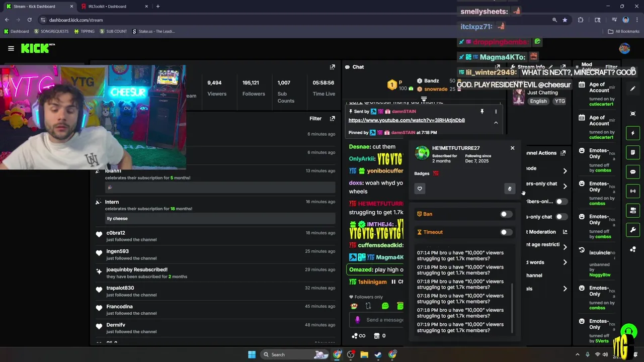
Task: Open the SUB COUNT bookmark
Action: click(x=113, y=31)
